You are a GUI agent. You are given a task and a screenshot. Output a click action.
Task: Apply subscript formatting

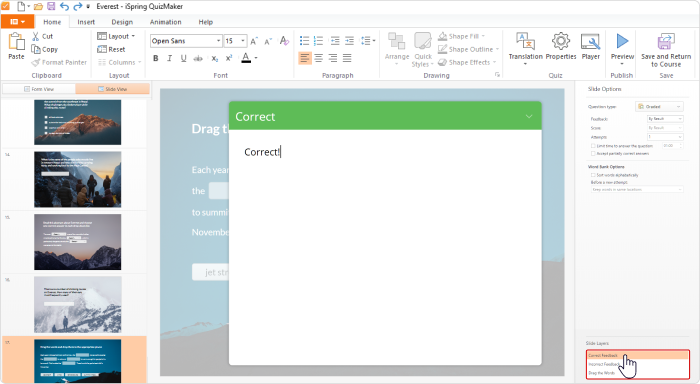coord(215,58)
